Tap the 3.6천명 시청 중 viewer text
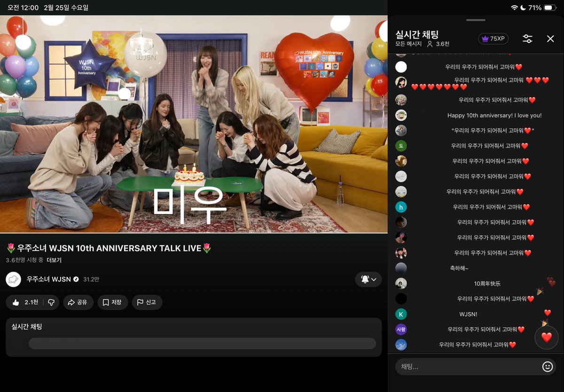Viewport: 564px width, 392px height. [x=24, y=260]
